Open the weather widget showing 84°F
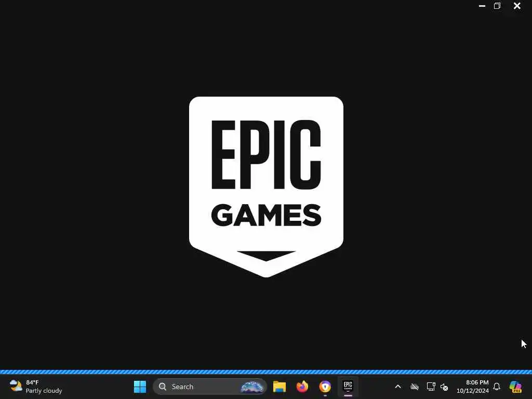The image size is (532, 399). pyautogui.click(x=36, y=387)
